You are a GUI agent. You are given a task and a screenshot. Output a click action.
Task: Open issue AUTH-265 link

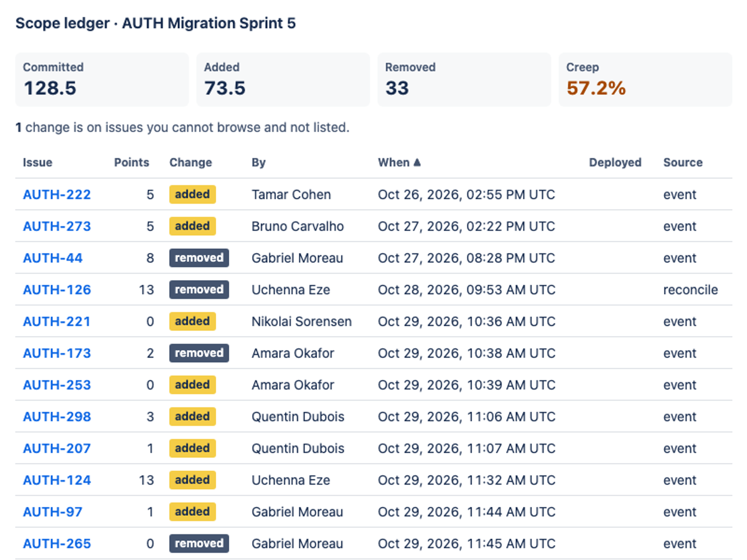57,544
